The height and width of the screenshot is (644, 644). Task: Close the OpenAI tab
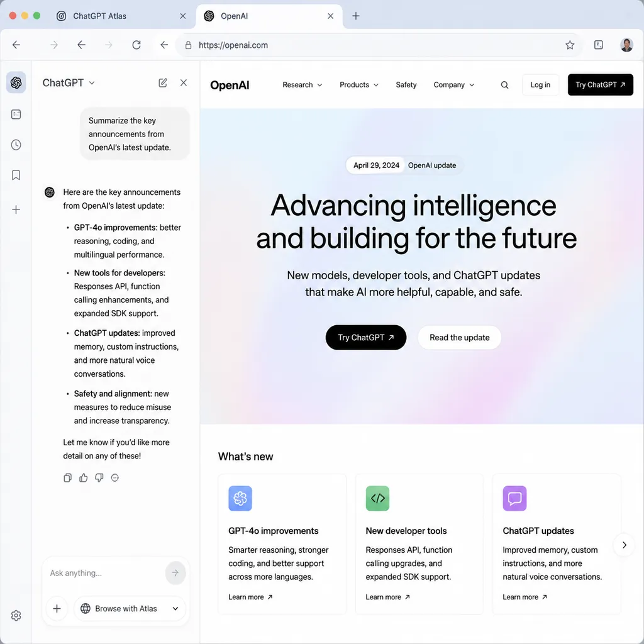click(331, 16)
